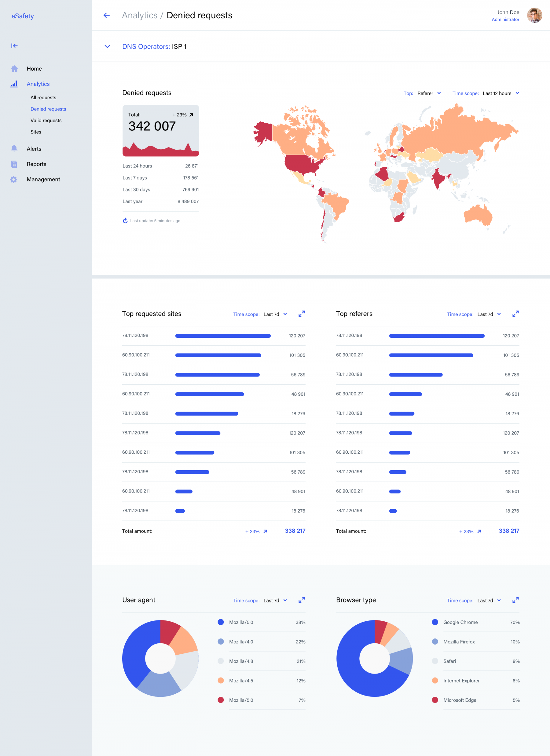Select Valid requests in the sidebar
This screenshot has width=550, height=756.
tap(46, 120)
